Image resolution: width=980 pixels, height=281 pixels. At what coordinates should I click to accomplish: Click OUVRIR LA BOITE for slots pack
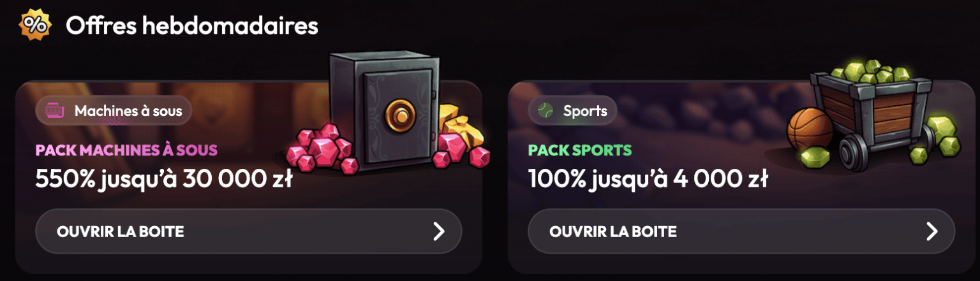click(x=248, y=231)
